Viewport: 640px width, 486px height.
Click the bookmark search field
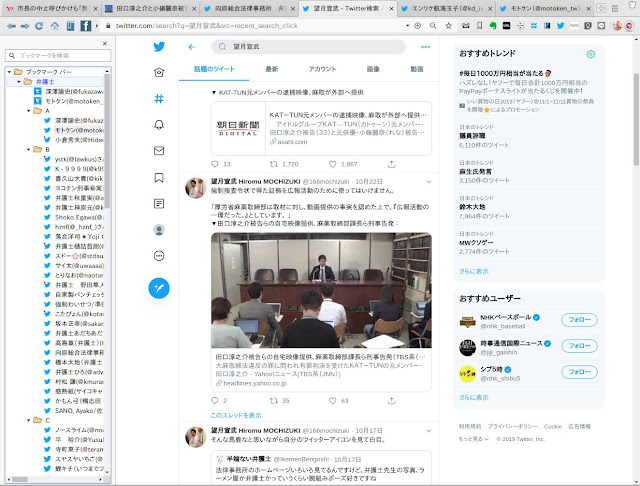(58, 55)
